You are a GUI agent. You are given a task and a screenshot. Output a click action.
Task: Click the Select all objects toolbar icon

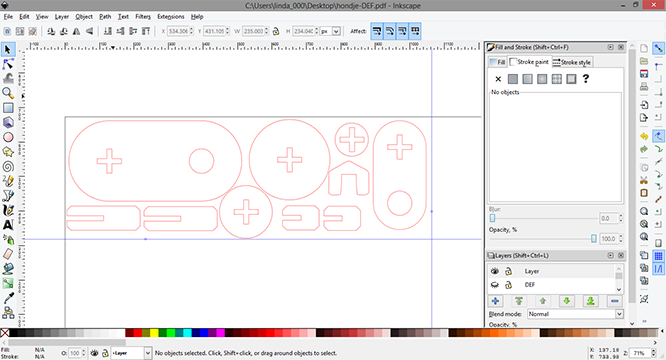[7, 31]
